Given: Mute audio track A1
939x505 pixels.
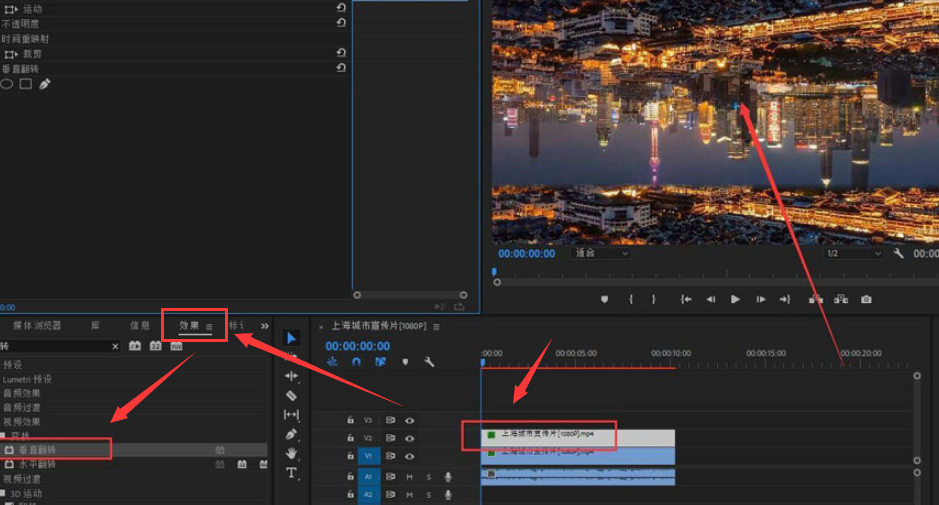Looking at the screenshot, I should point(409,477).
